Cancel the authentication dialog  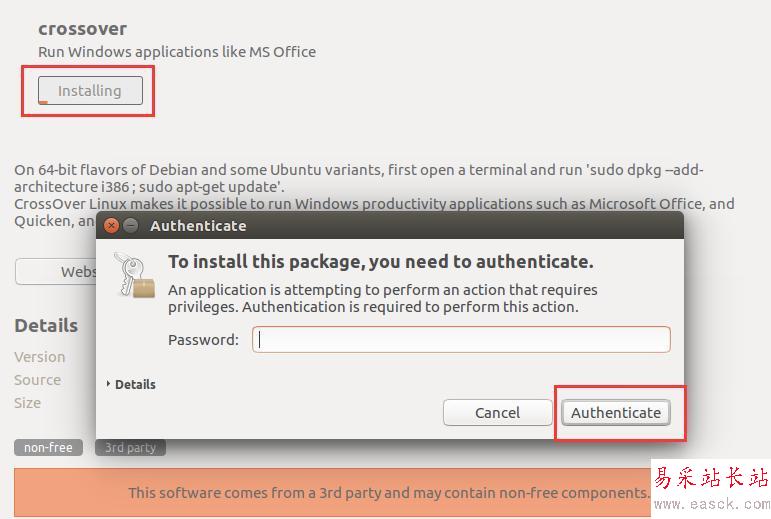tap(497, 412)
